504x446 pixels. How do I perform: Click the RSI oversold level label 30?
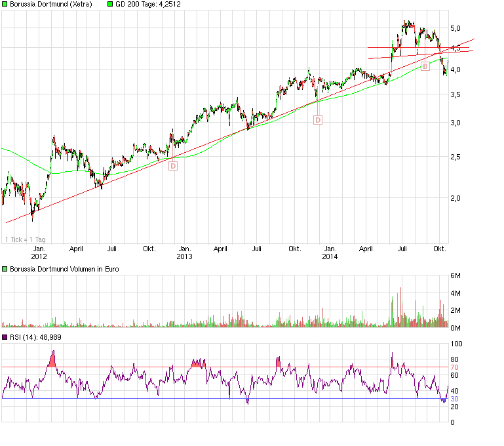click(x=454, y=399)
